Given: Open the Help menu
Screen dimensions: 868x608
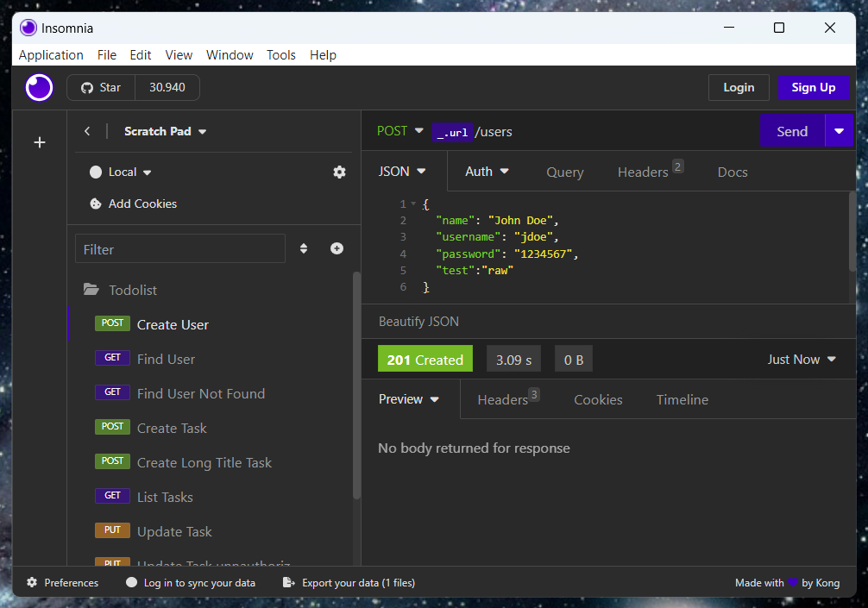Looking at the screenshot, I should [323, 55].
